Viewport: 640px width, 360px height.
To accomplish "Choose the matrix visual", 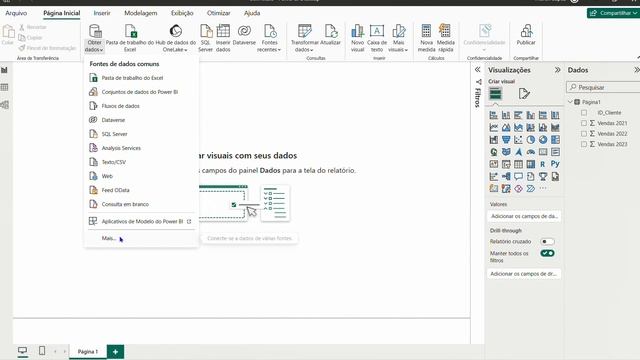I will pyautogui.click(x=530, y=164).
